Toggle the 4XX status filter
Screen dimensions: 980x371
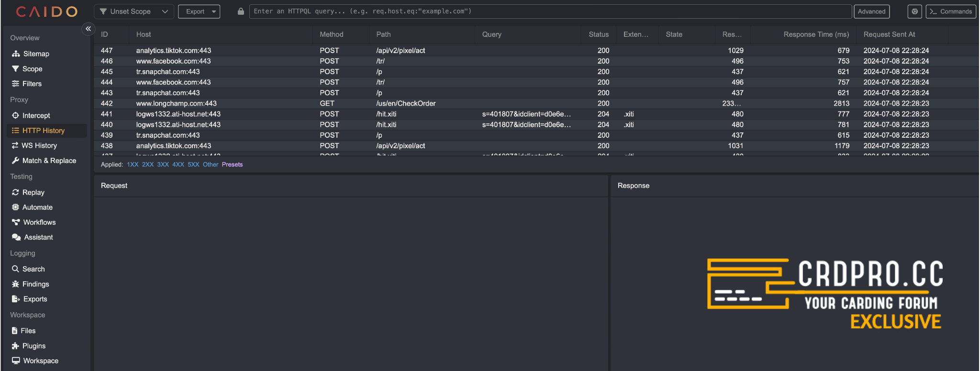[178, 164]
